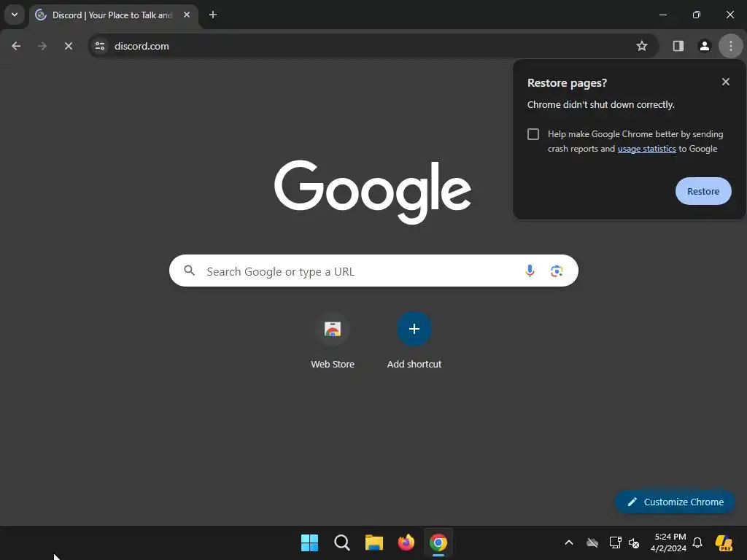Launch Firefox from the taskbar

pos(406,542)
